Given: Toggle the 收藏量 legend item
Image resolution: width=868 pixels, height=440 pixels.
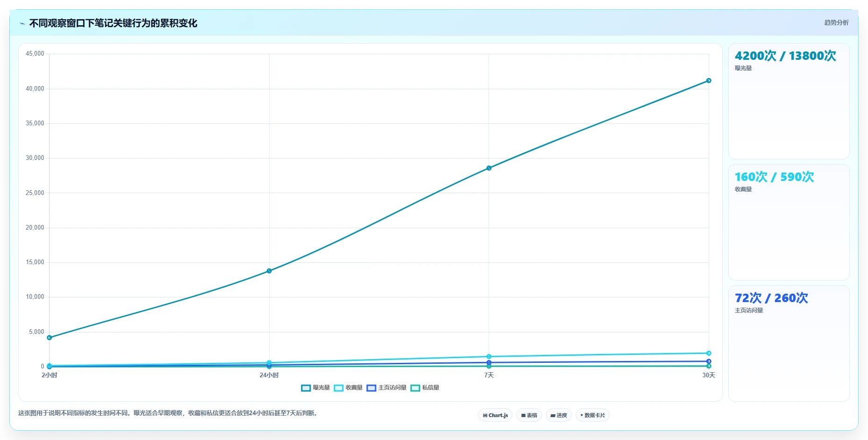Looking at the screenshot, I should (x=349, y=388).
